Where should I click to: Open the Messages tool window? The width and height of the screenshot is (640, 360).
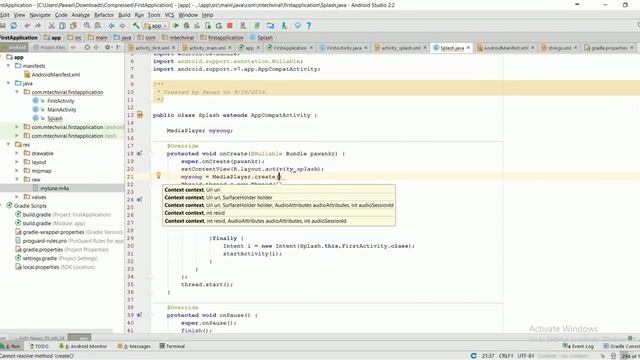[134, 346]
